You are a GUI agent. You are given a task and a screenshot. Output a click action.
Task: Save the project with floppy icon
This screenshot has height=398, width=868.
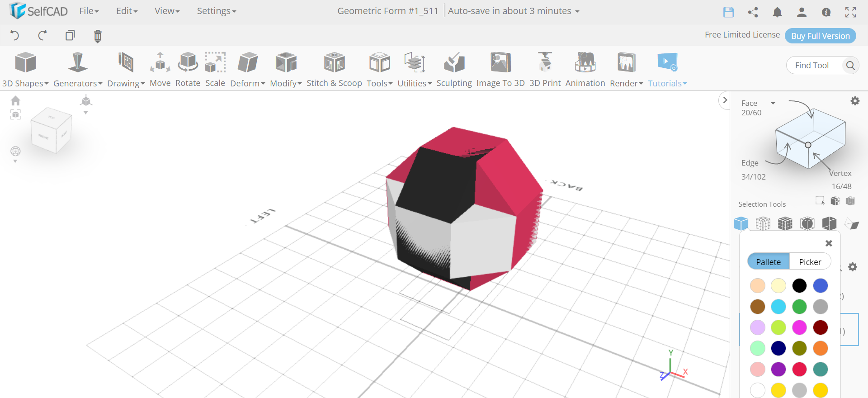(x=728, y=12)
